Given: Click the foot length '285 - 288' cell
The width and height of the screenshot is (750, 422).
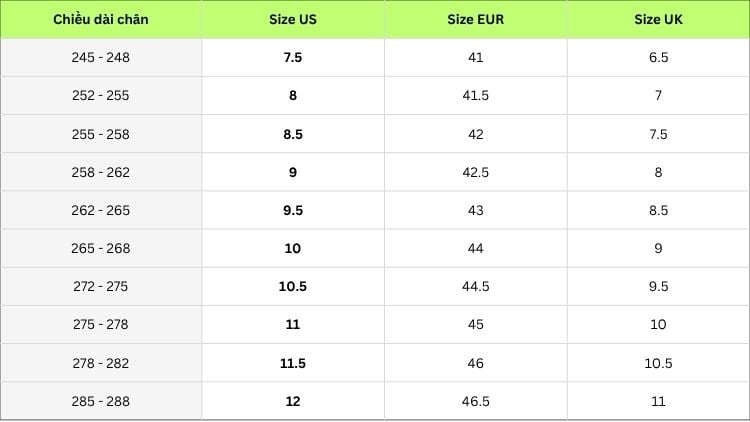Looking at the screenshot, I should pos(101,401).
